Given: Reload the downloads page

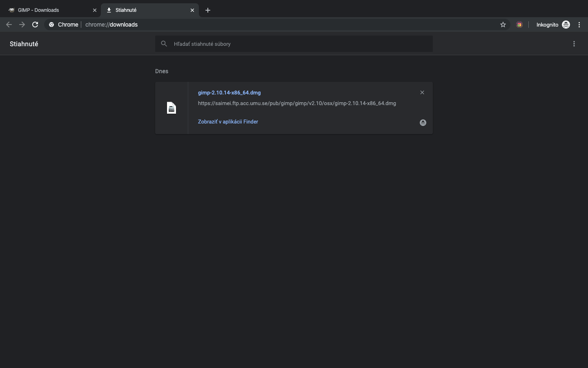Looking at the screenshot, I should [35, 25].
